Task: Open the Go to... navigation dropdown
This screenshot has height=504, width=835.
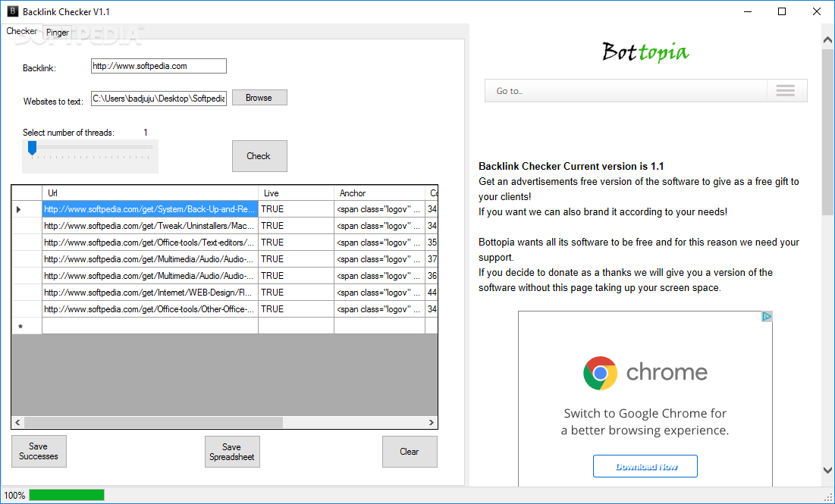Action: pyautogui.click(x=646, y=91)
